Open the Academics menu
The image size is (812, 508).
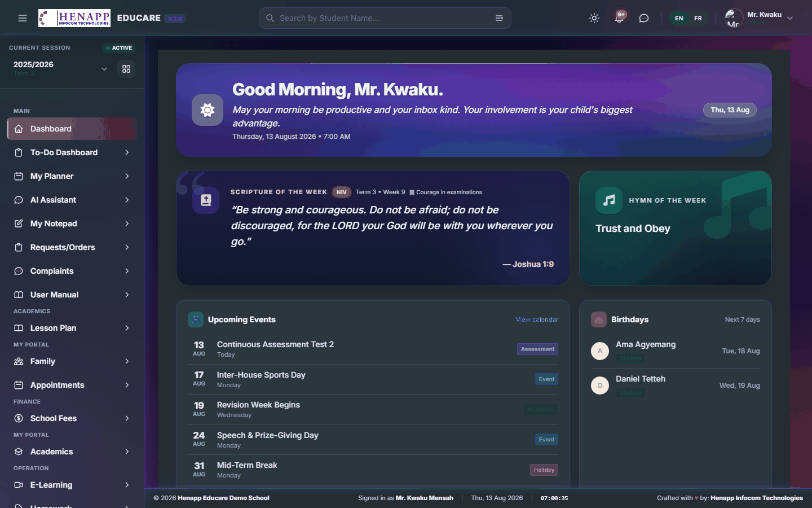pos(72,452)
